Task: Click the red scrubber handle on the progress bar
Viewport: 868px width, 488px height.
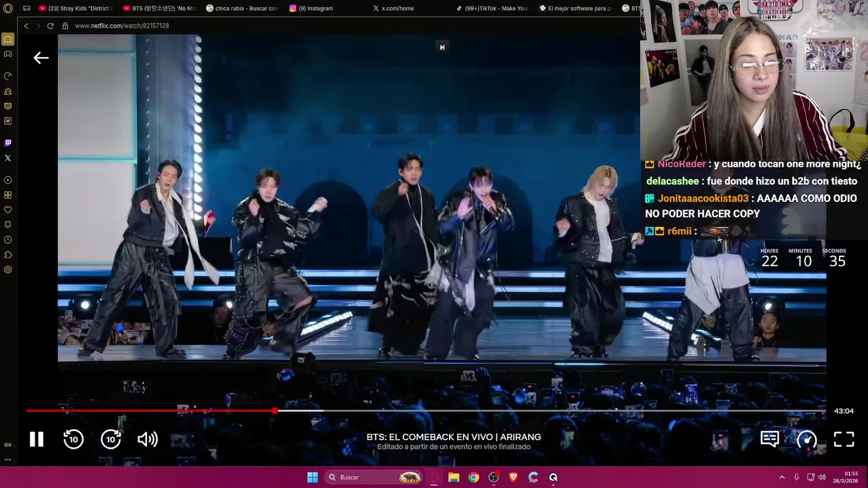Action: click(x=274, y=411)
